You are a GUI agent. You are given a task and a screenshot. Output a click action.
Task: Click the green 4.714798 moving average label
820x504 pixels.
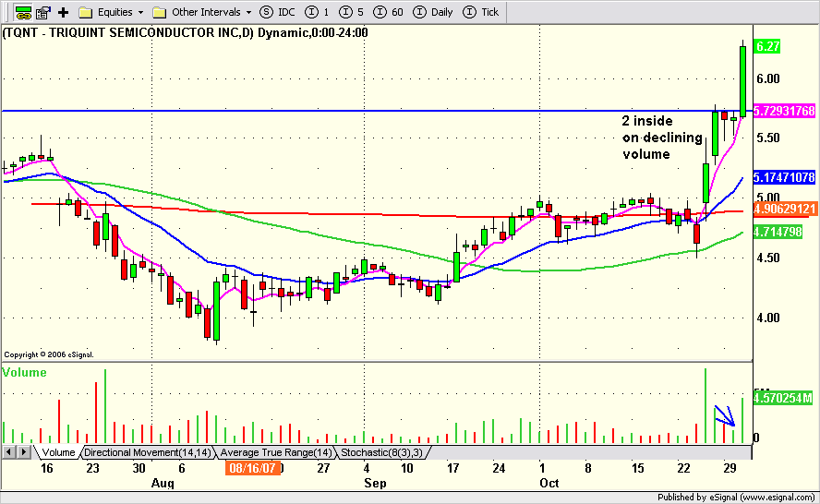pyautogui.click(x=778, y=232)
